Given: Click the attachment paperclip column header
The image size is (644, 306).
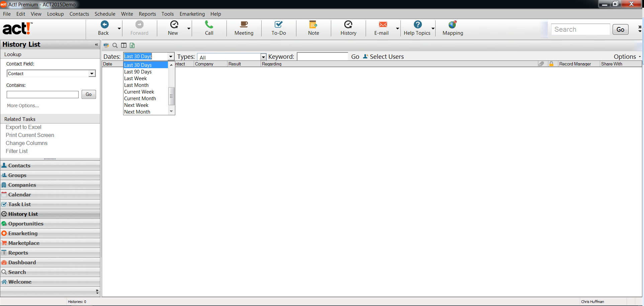Looking at the screenshot, I should coord(541,64).
